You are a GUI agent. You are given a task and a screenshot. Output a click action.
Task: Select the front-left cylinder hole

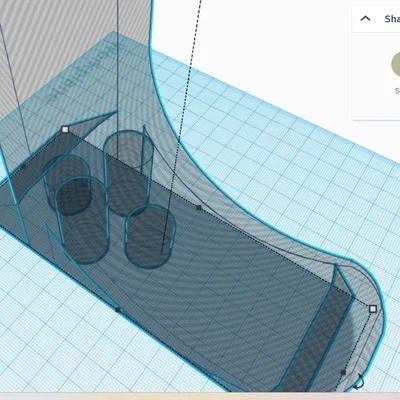82,220
